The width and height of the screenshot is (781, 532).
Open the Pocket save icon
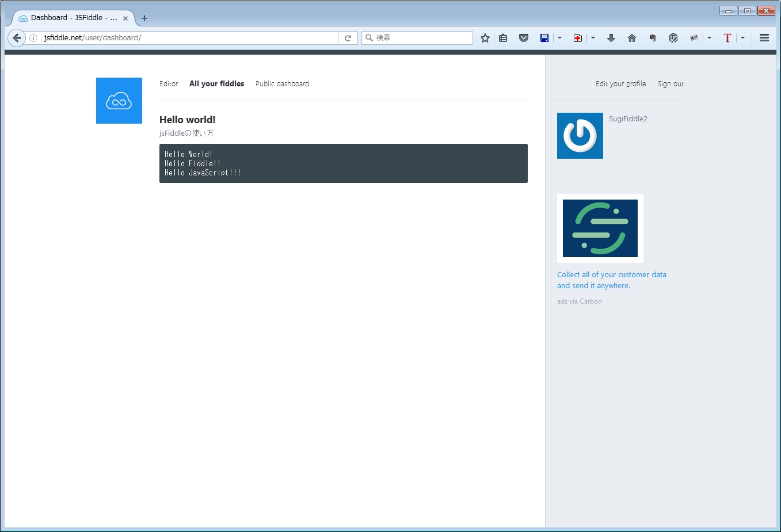pyautogui.click(x=524, y=38)
